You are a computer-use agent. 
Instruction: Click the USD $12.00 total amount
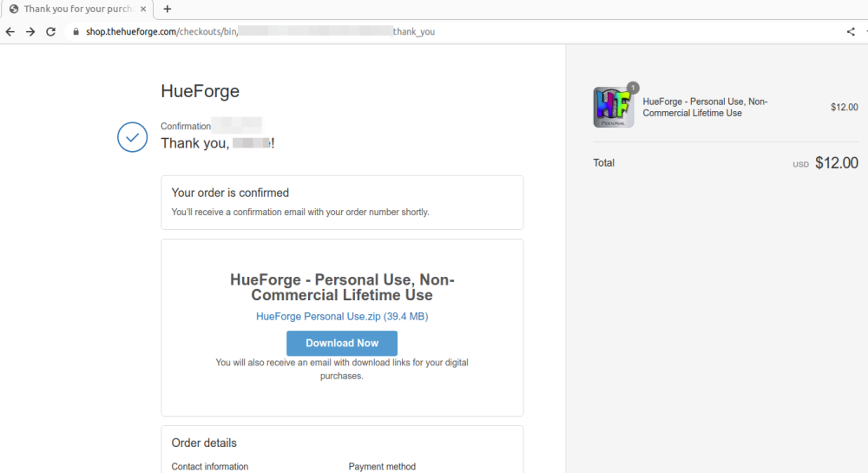pyautogui.click(x=825, y=163)
